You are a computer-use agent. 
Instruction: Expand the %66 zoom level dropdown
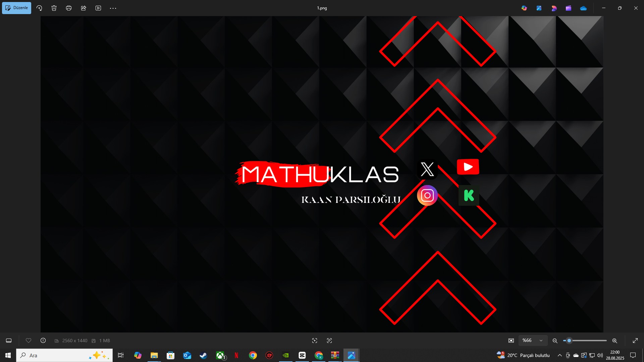click(533, 341)
